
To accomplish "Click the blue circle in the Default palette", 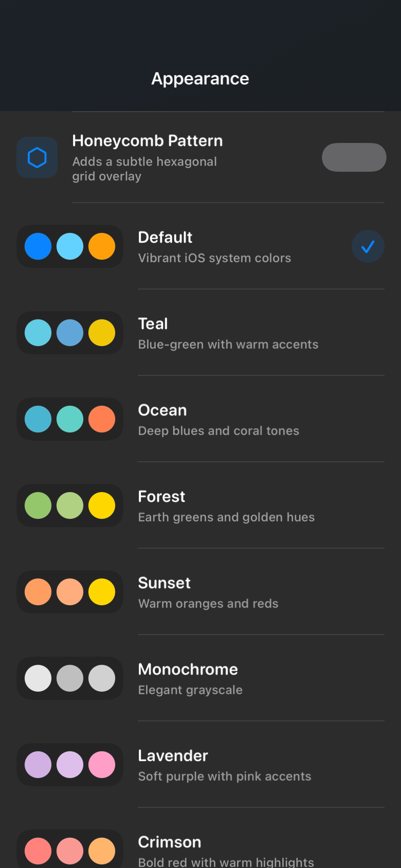I will click(x=38, y=246).
